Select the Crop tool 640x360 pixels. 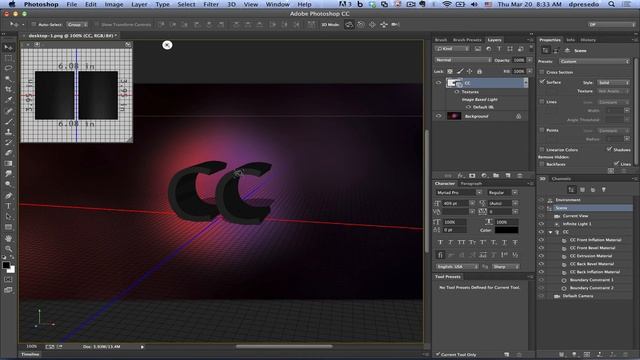pos(8,89)
